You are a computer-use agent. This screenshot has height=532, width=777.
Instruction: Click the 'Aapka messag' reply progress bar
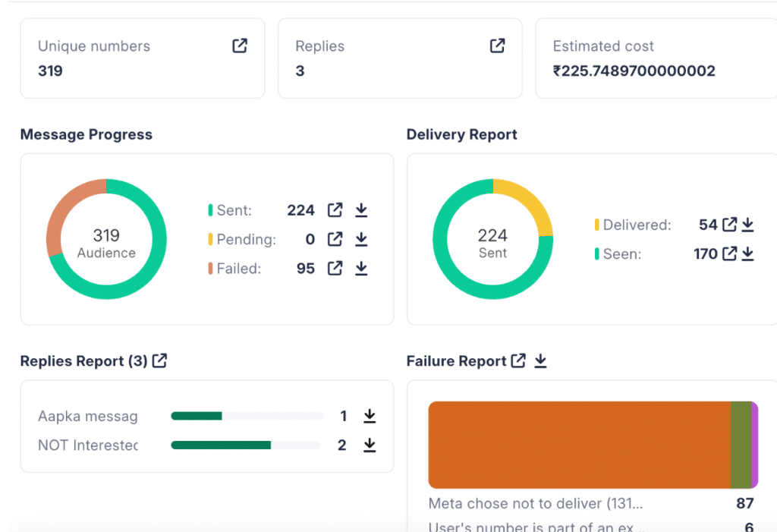click(247, 415)
